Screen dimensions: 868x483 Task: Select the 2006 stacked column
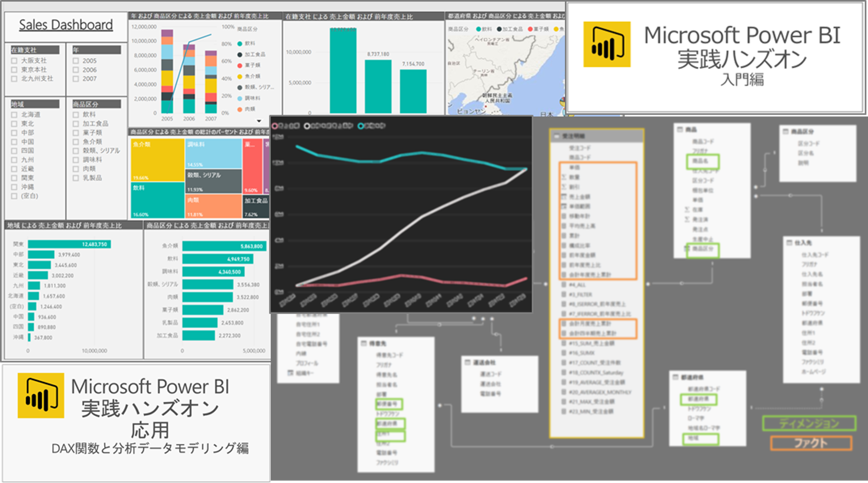tap(189, 79)
